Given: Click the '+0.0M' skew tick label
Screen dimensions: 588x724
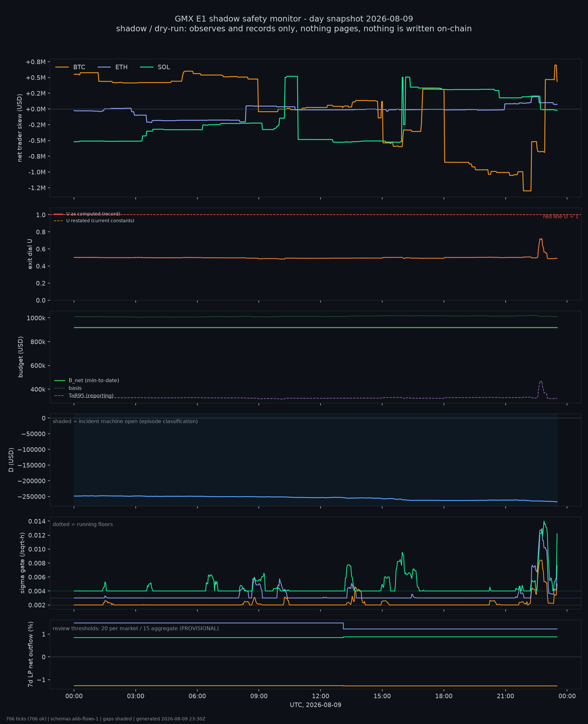Looking at the screenshot, I should coord(36,109).
